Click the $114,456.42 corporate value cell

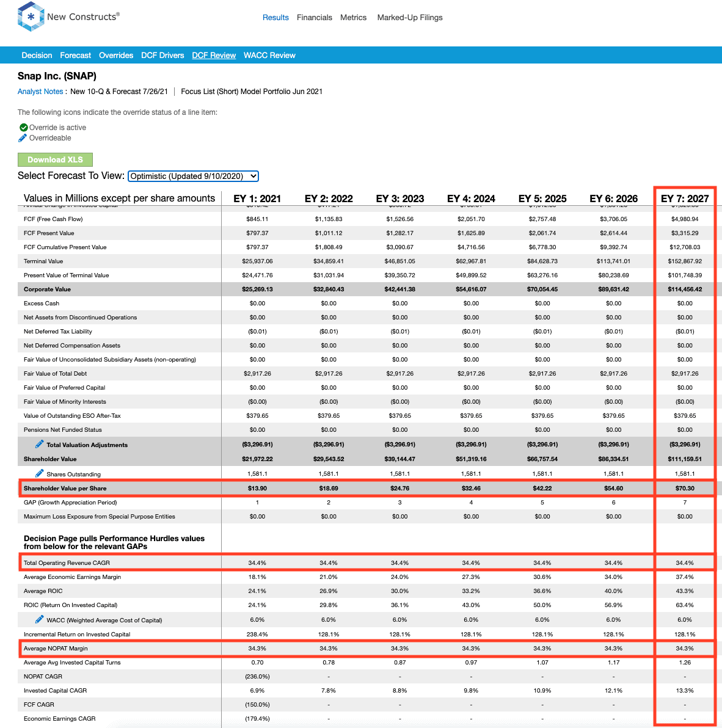click(x=685, y=289)
